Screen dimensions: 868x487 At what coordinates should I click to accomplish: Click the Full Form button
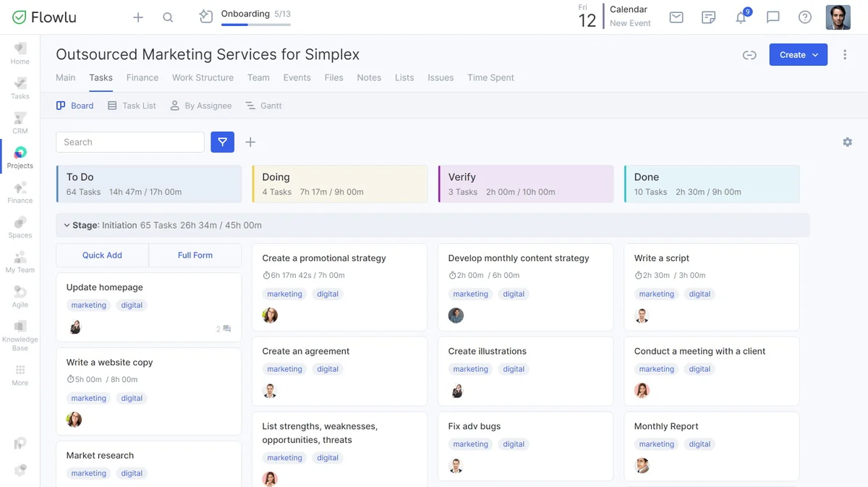195,255
